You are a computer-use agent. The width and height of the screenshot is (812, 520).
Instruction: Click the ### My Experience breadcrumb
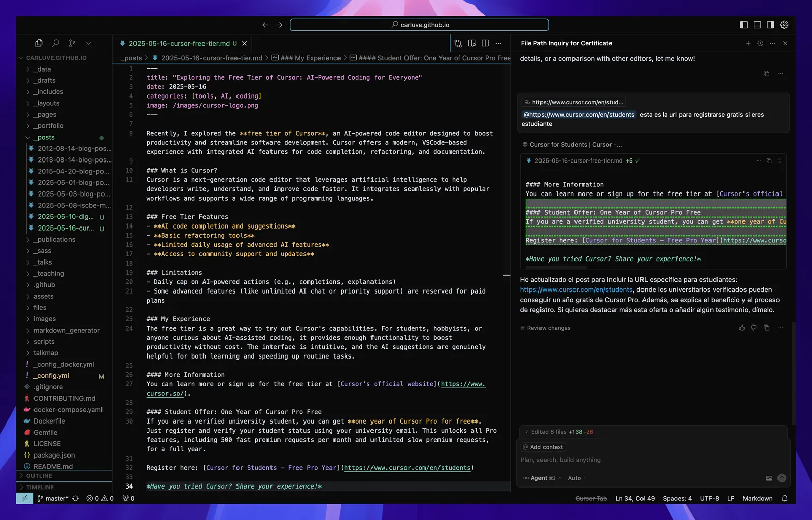tap(306, 58)
